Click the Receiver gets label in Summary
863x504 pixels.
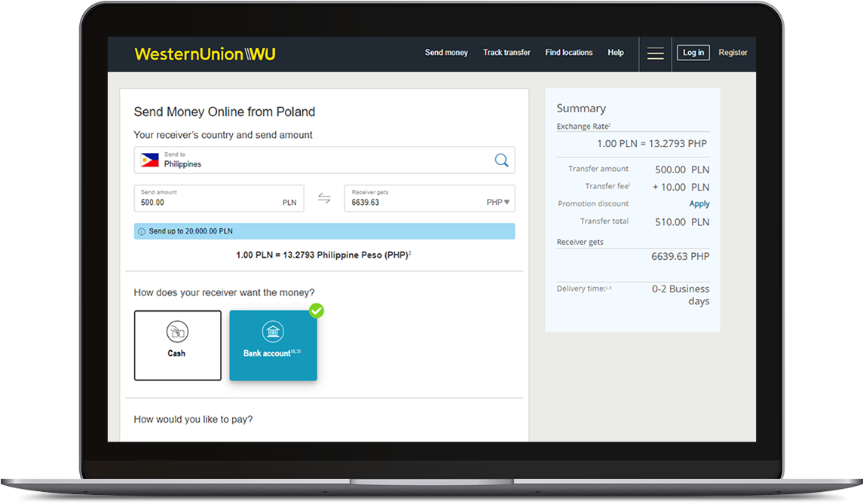click(x=580, y=242)
